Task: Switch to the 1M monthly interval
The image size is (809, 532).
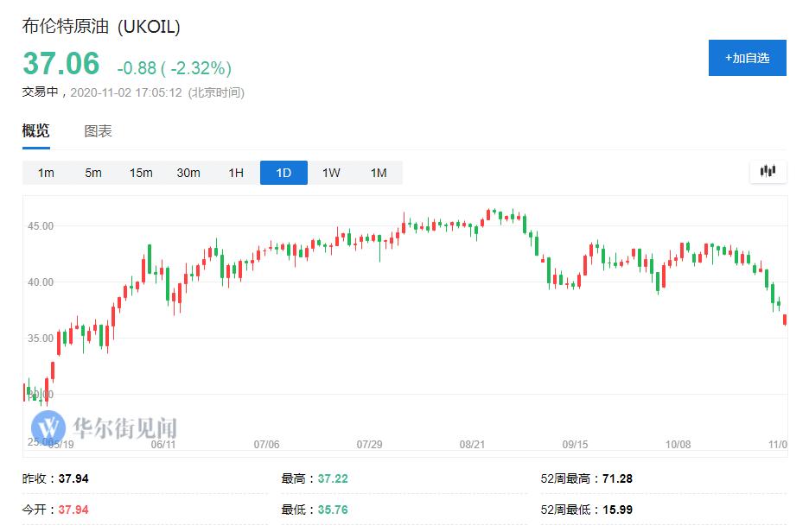Action: (379, 173)
